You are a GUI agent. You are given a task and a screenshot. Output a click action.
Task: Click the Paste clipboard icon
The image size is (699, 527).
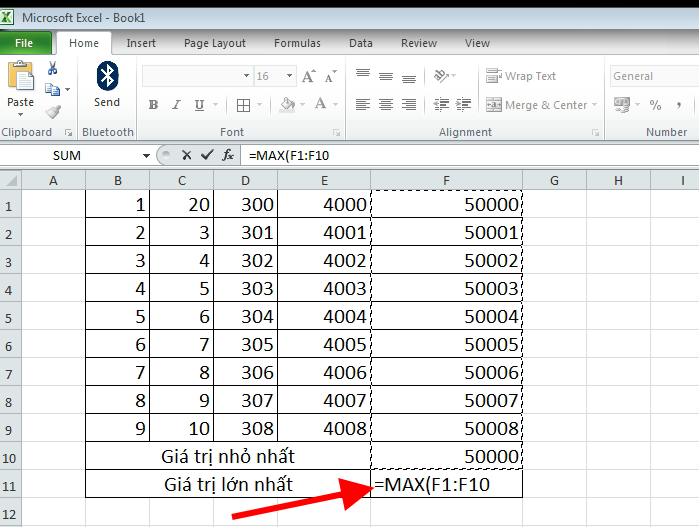click(21, 76)
